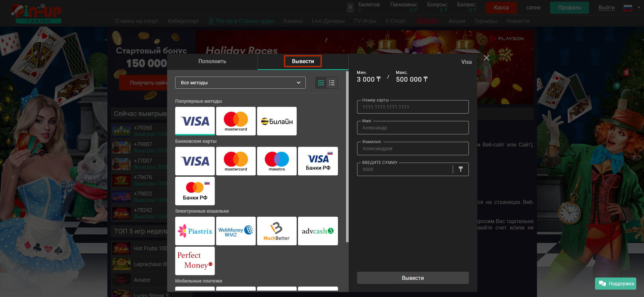Open Акции section

tap(457, 21)
